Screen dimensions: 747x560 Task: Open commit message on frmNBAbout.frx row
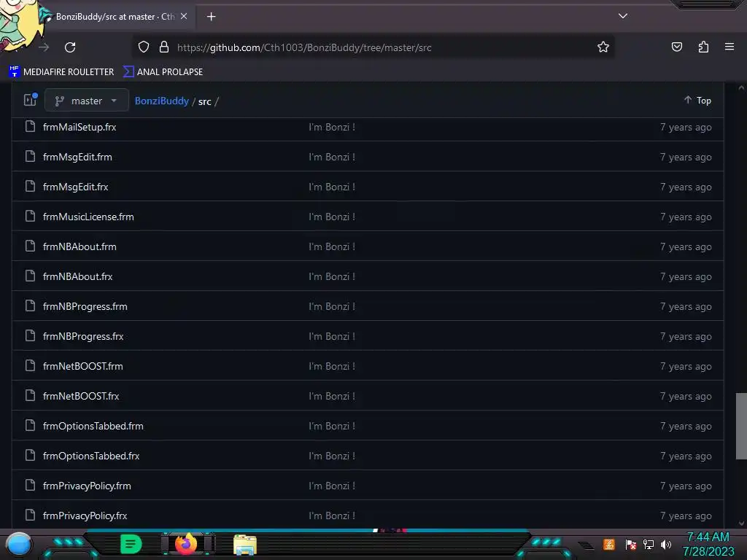tap(332, 276)
